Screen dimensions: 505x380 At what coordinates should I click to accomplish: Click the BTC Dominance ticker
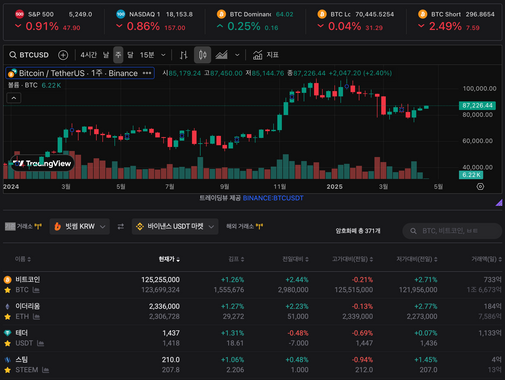point(255,21)
